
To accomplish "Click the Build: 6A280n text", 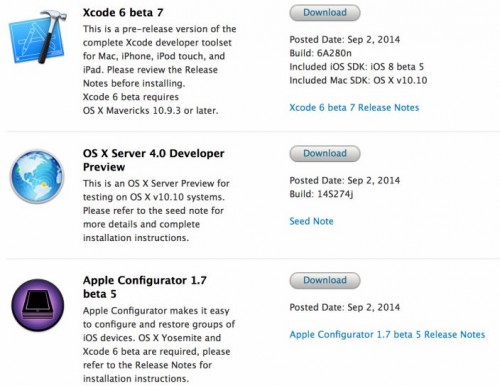I will (320, 53).
